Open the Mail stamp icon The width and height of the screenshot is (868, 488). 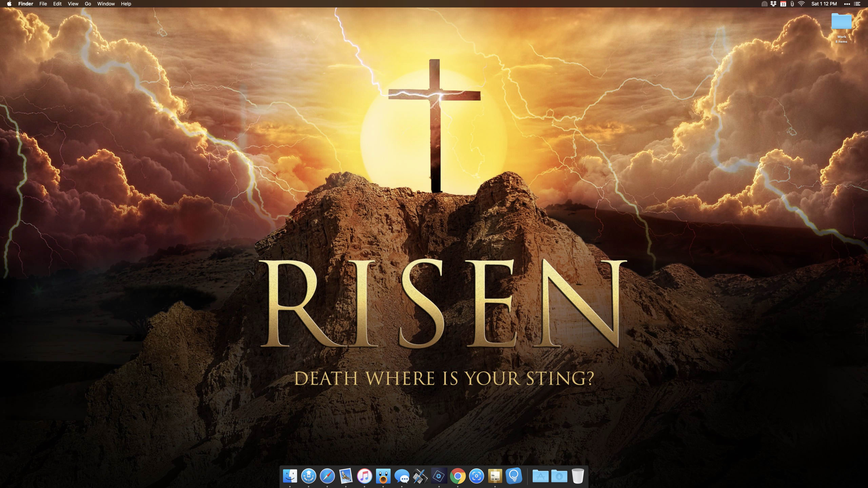(346, 476)
